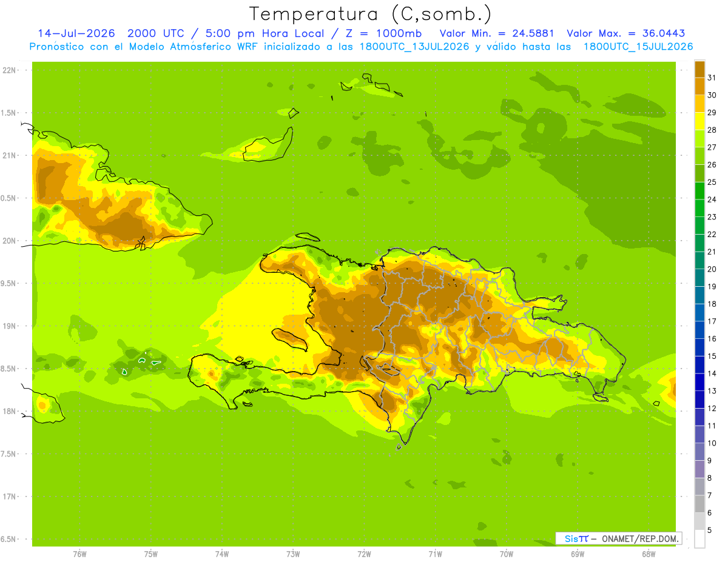Click the "72W" longitude axis label
The height and width of the screenshot is (562, 728).
click(x=364, y=554)
